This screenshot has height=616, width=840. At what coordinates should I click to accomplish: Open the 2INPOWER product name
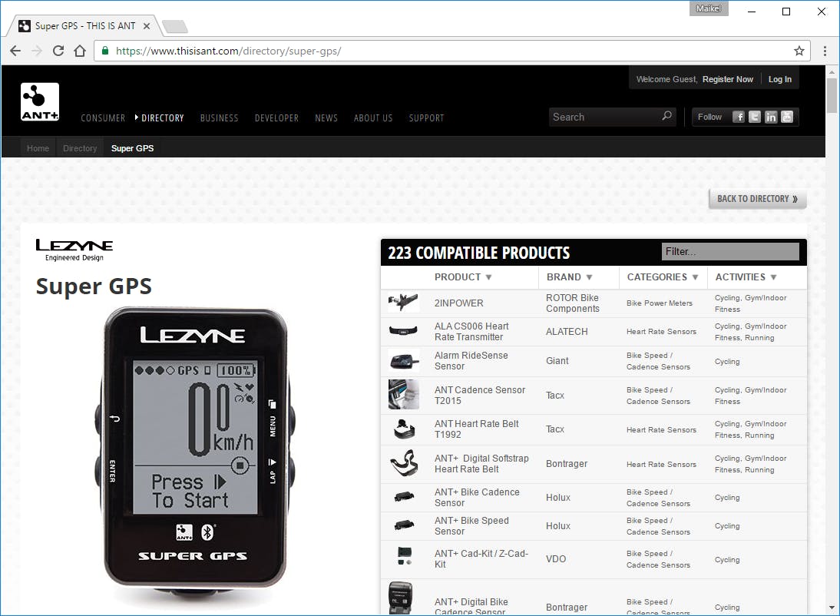click(x=458, y=303)
